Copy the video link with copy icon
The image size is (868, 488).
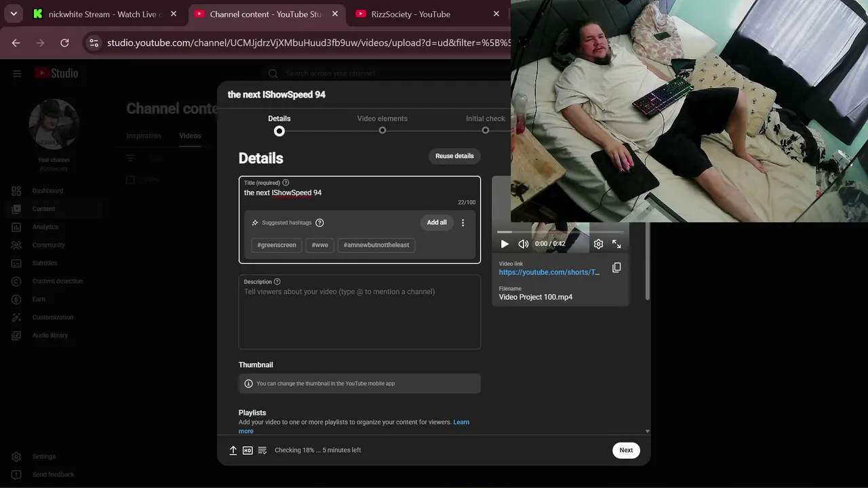[x=616, y=268]
